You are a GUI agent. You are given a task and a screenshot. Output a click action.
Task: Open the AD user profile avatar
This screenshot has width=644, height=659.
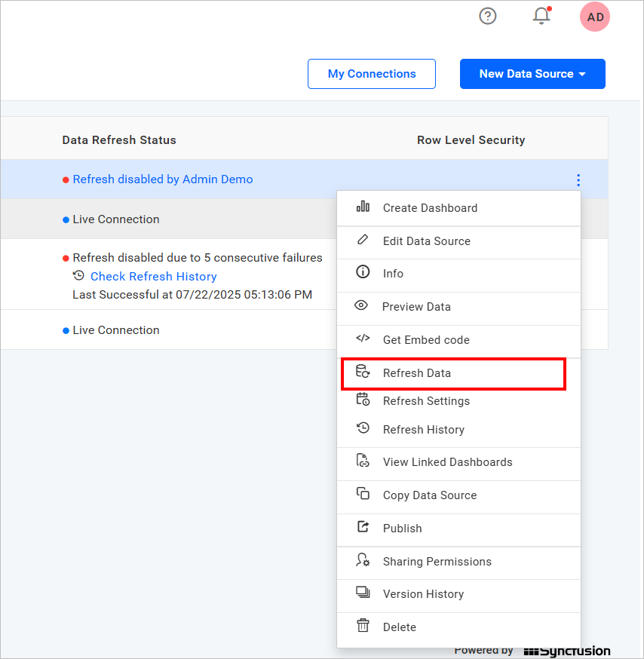click(x=595, y=17)
